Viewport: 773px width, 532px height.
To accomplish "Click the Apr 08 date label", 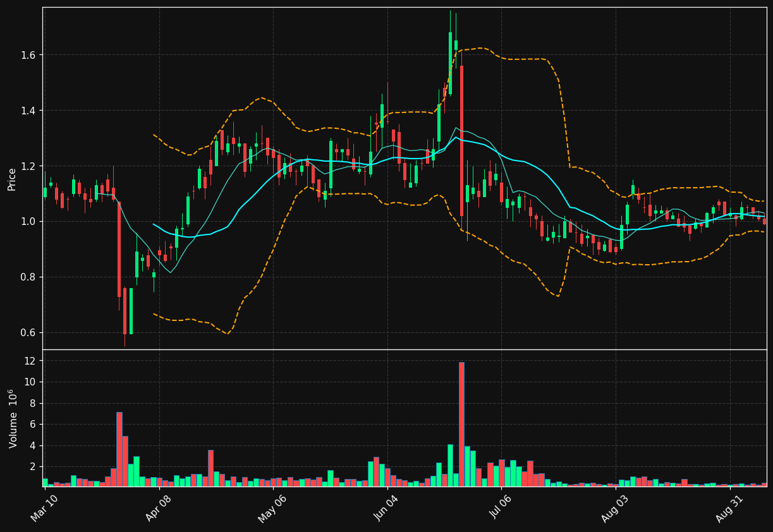I will coord(159,508).
